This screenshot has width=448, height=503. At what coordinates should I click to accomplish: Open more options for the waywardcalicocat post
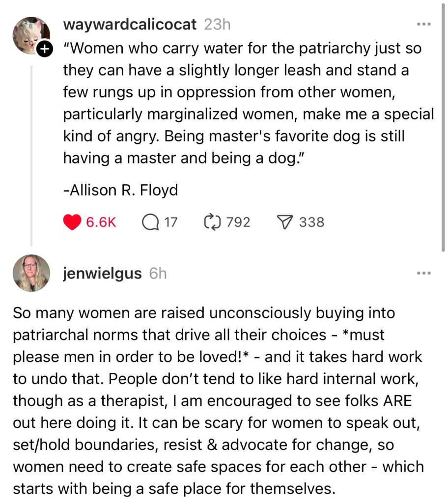pyautogui.click(x=423, y=24)
